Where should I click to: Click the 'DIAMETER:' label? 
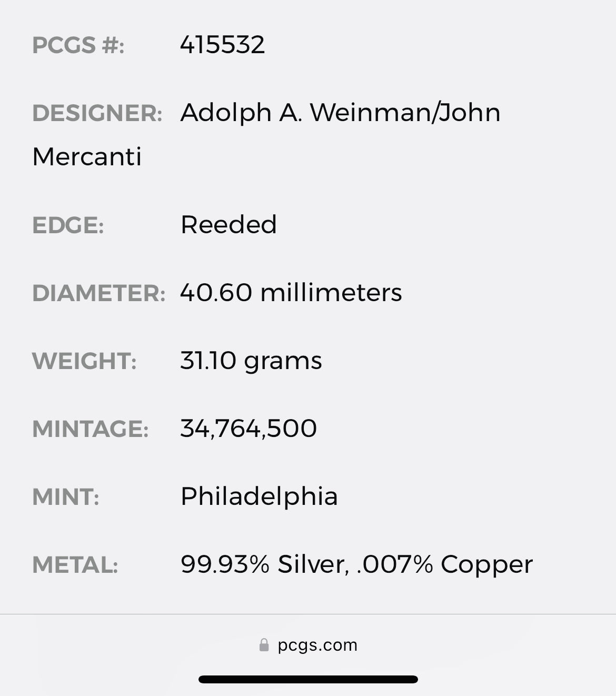98,293
